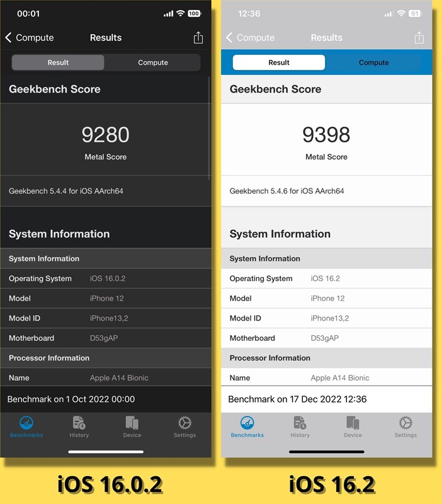
Task: Click the Geekbench Score heading on the dark screen
Action: pyautogui.click(x=55, y=89)
